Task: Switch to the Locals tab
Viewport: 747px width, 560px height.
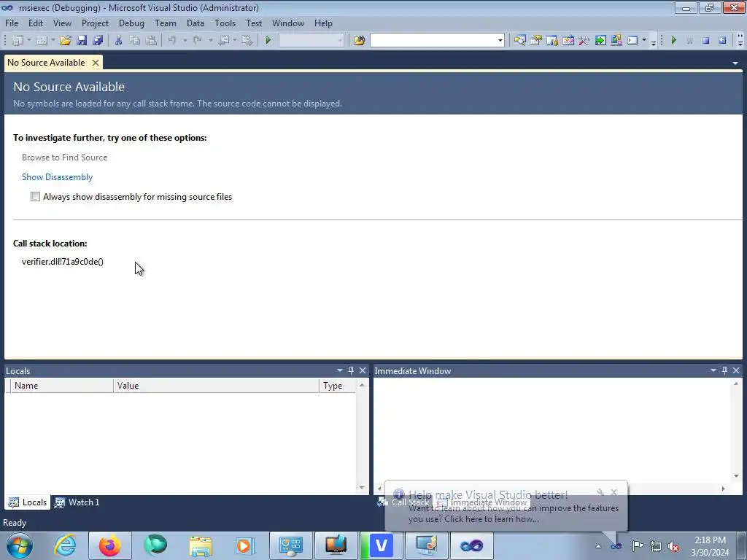Action: coord(28,502)
